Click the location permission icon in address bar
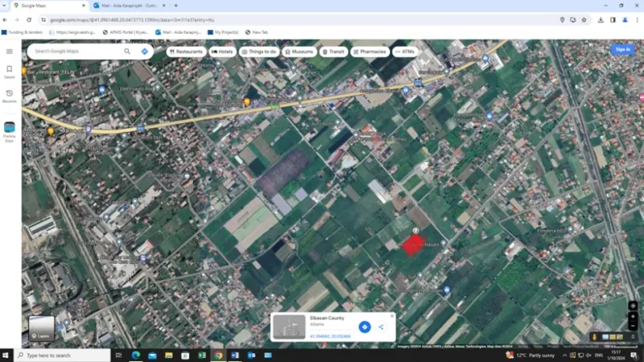This screenshot has width=644, height=362. (x=562, y=19)
